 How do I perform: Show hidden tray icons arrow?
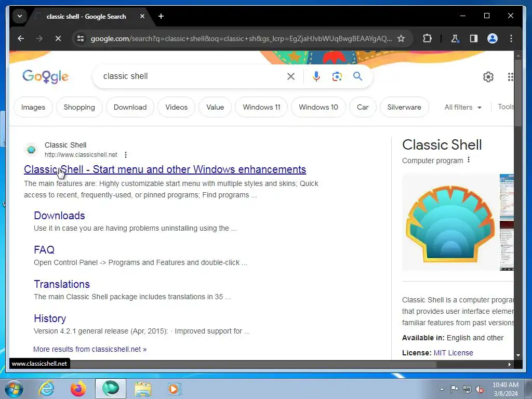click(442, 389)
